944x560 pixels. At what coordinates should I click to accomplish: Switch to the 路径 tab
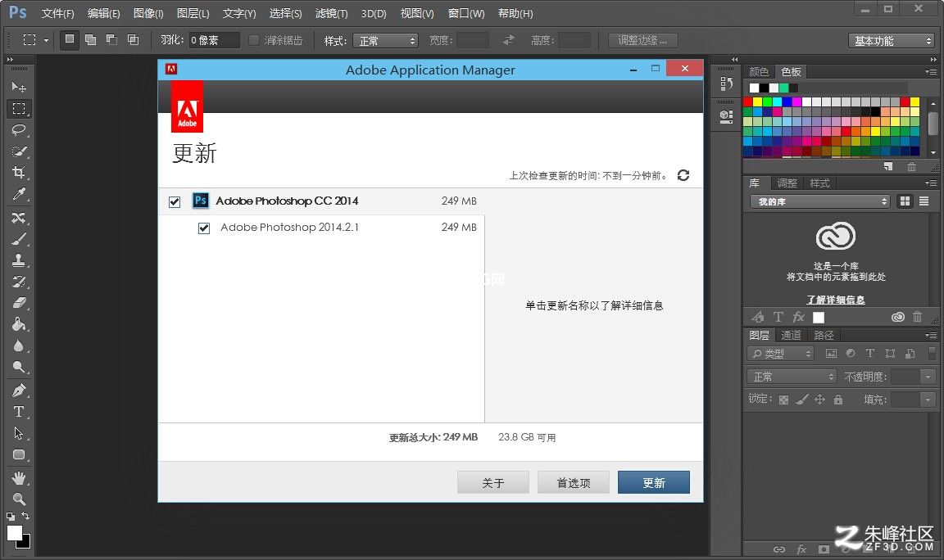tap(824, 335)
